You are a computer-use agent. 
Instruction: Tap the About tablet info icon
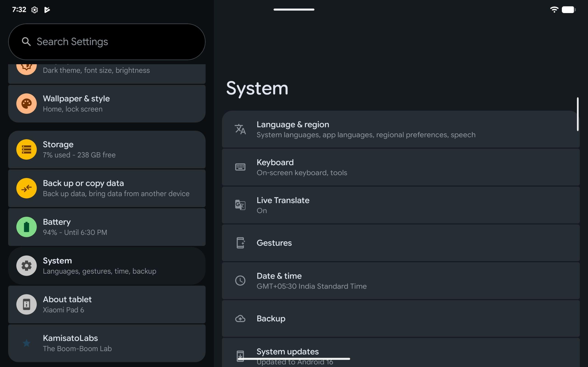(26, 304)
